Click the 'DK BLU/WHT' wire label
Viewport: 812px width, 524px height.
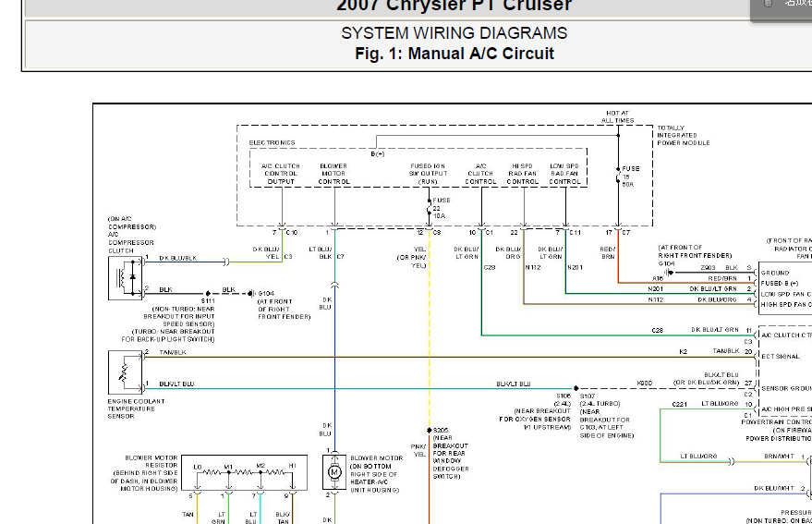[x=774, y=488]
